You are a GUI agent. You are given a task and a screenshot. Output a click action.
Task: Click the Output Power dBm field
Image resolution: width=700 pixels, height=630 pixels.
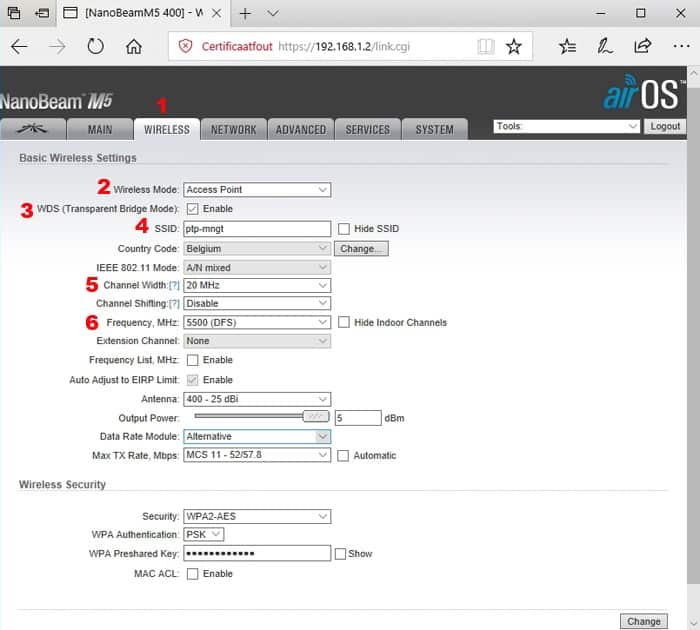click(x=358, y=418)
